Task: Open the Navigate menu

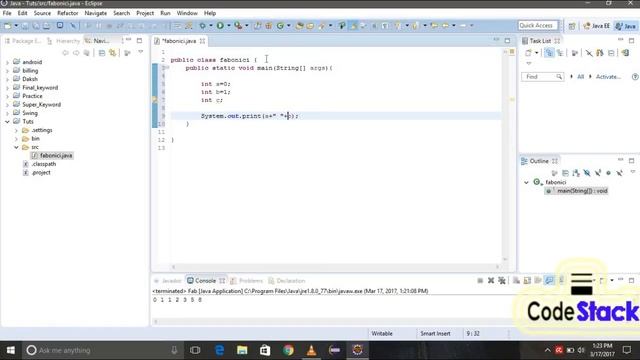Action: [96, 13]
